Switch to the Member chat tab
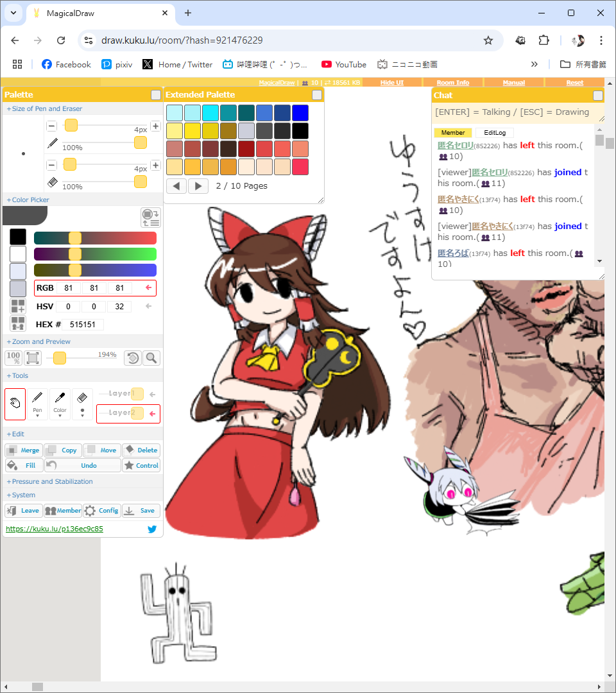The width and height of the screenshot is (616, 693). [x=453, y=133]
